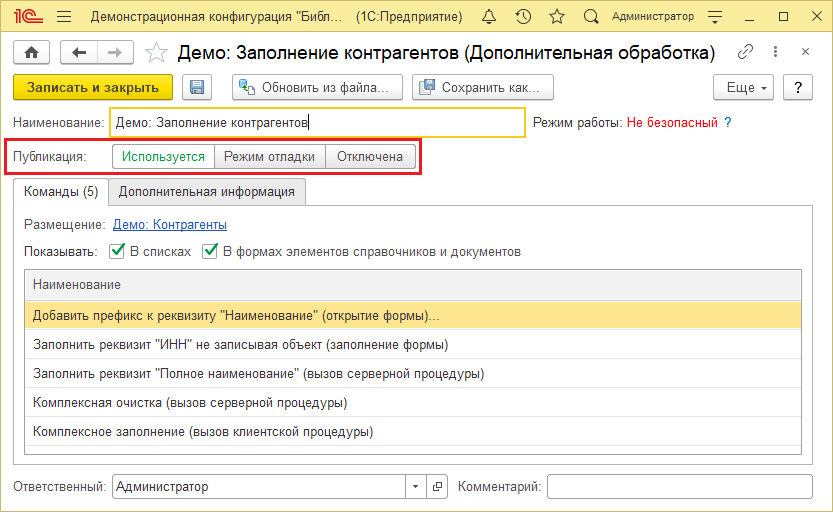This screenshot has width=833, height=512.
Task: Click the floppy disk save icon
Action: tap(197, 88)
